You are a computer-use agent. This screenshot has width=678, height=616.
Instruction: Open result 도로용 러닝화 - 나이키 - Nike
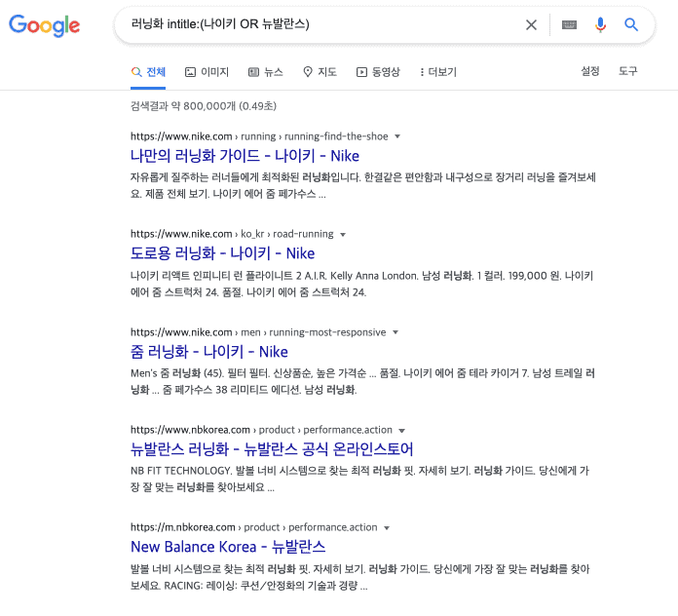click(222, 253)
